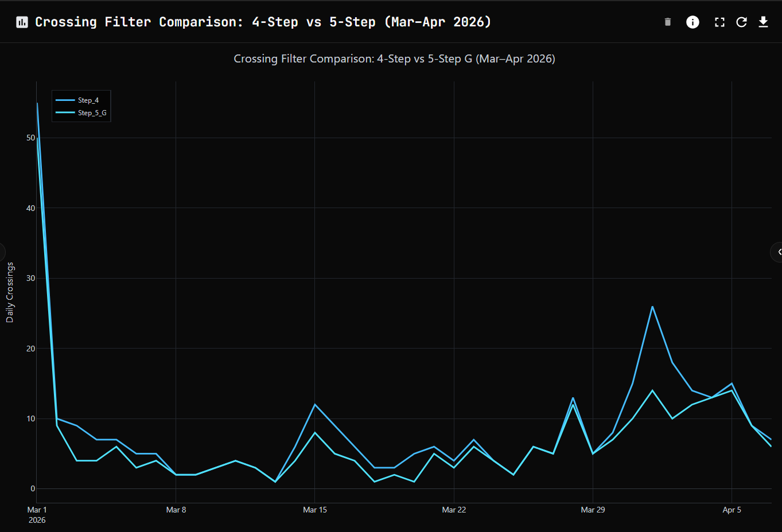Screen dimensions: 782x532
Task: Open the left edge panel handle
Action: [2, 252]
